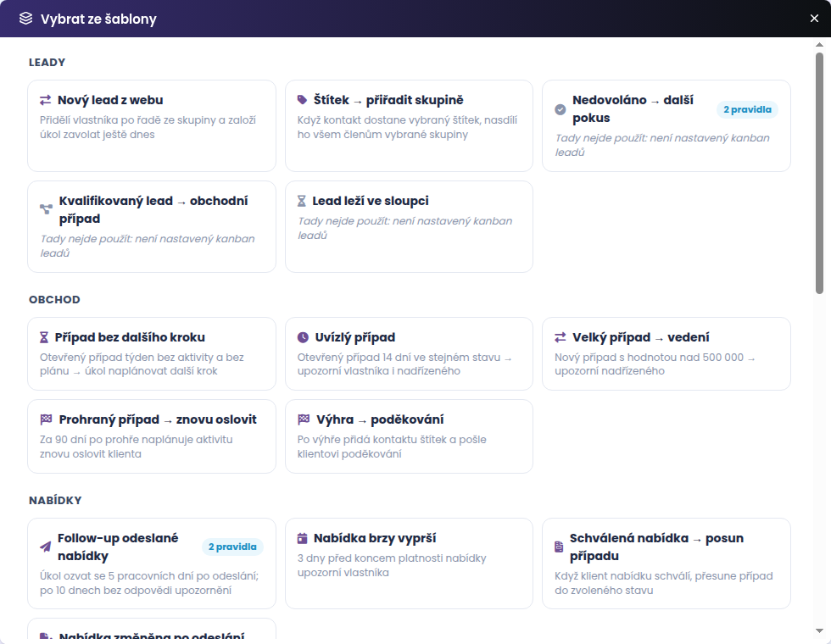The height and width of the screenshot is (644, 831).
Task: Choose the Výhra → poděkování template
Action: pos(409,436)
